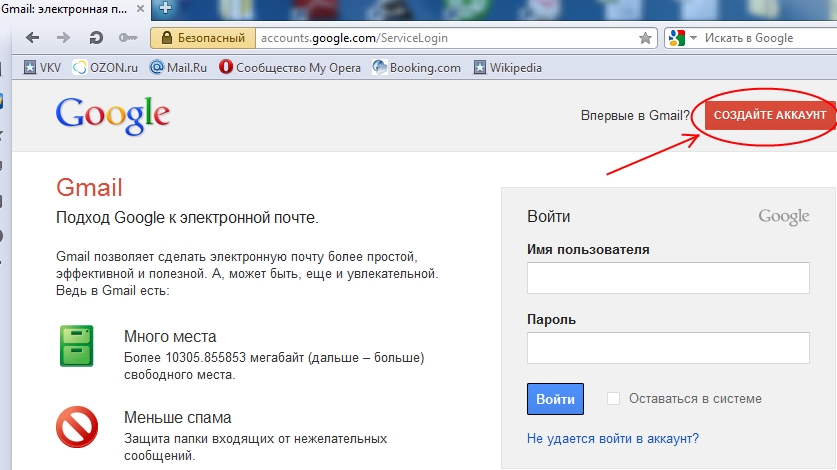The width and height of the screenshot is (837, 470).
Task: Click the red Gmail heading
Action: (x=89, y=187)
